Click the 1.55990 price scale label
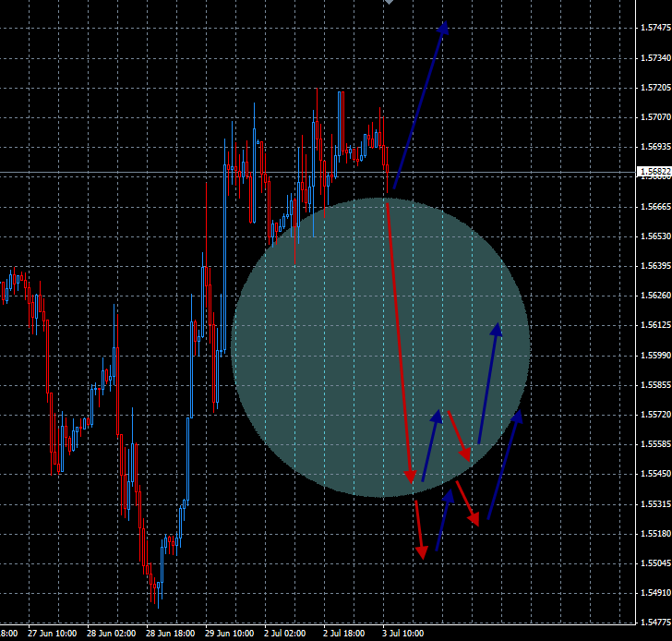Viewport: 672px width, 641px height. point(655,356)
